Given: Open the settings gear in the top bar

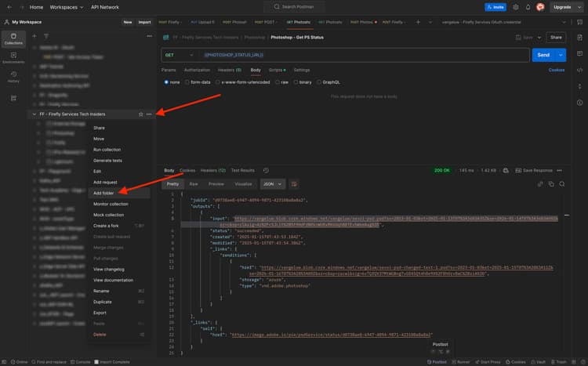Looking at the screenshot, I should [516, 7].
